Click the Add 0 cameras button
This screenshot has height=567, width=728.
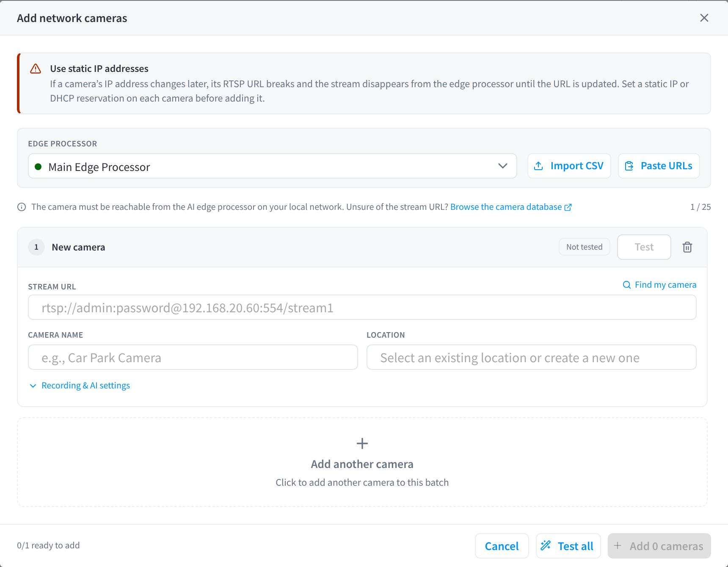tap(659, 546)
